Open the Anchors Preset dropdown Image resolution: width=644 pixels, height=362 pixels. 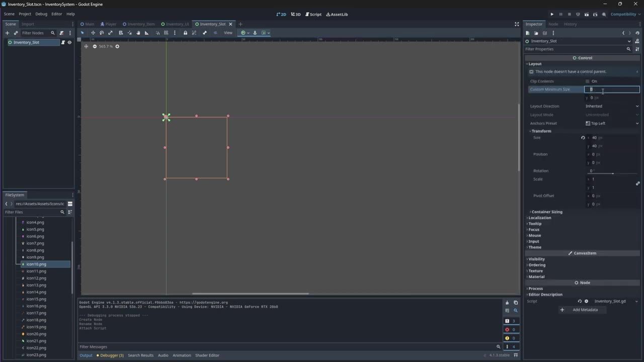click(x=612, y=123)
